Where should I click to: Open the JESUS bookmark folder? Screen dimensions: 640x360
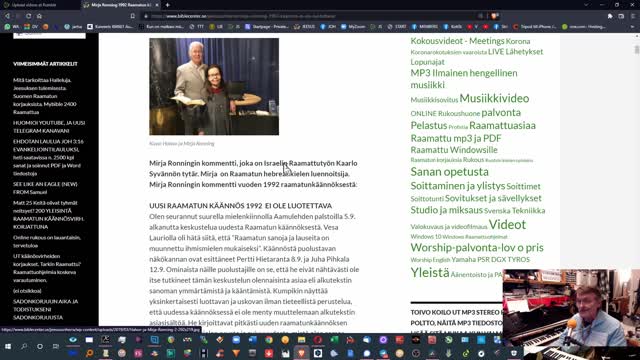(x=304, y=27)
